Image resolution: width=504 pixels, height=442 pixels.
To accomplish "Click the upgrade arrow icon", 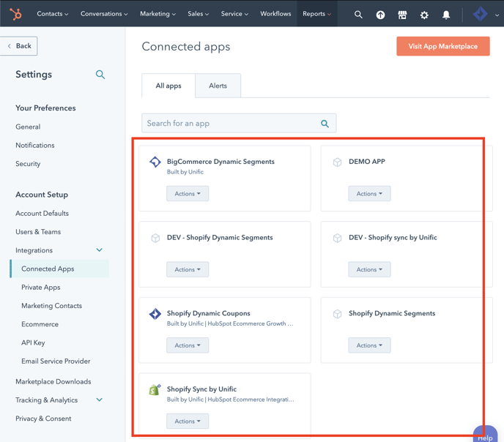I will click(380, 15).
